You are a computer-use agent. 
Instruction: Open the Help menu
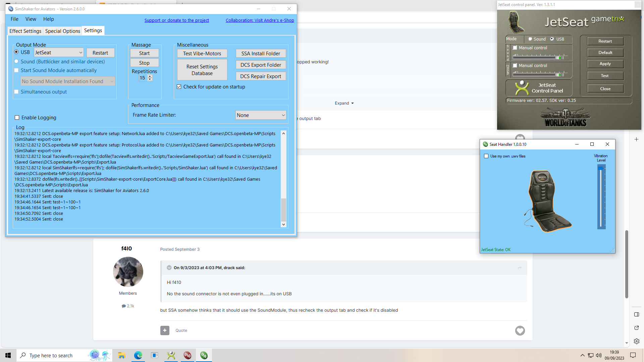[x=48, y=19]
